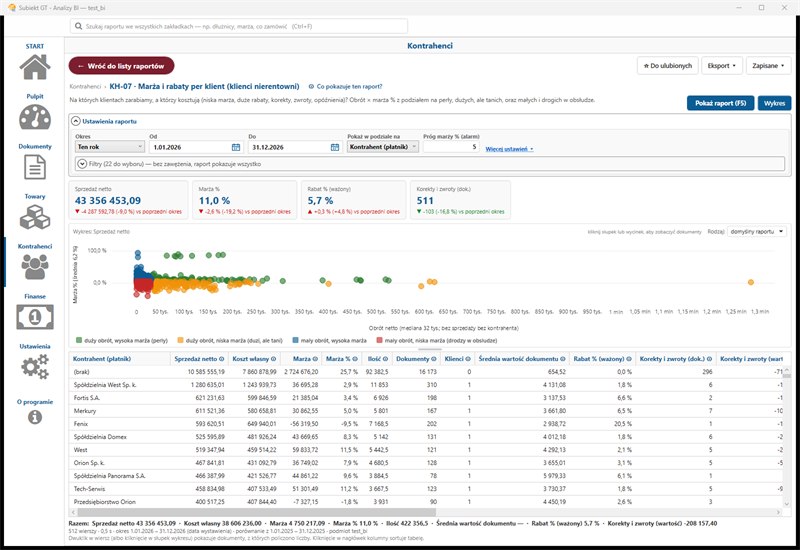Toggle red legend mały obrót, niska marża
Image resolution: width=800 pixels, height=550 pixels.
point(437,340)
